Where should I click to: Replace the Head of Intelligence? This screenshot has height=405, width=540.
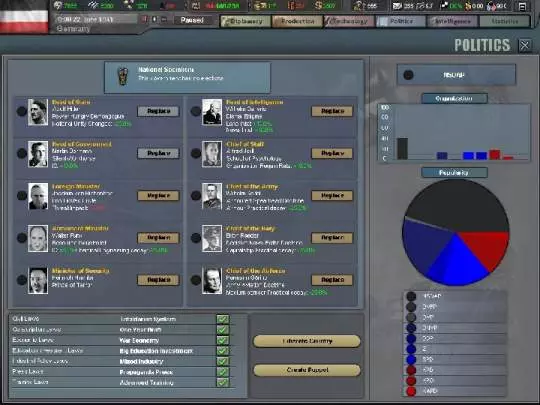click(x=332, y=111)
